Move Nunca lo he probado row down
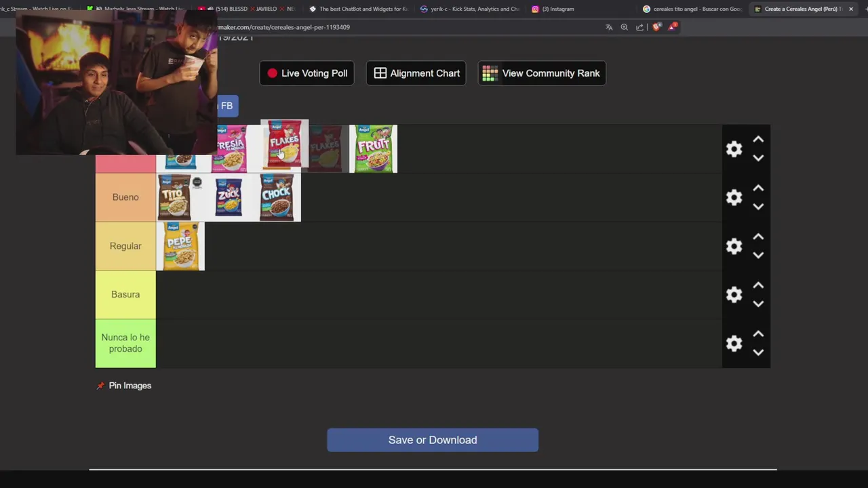Viewport: 868px width, 488px height. (758, 352)
